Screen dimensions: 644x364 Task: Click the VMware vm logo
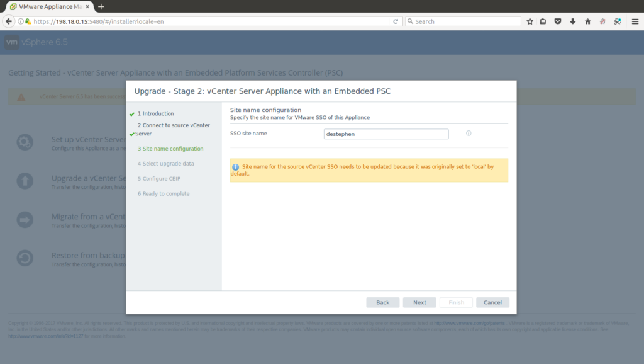point(12,42)
